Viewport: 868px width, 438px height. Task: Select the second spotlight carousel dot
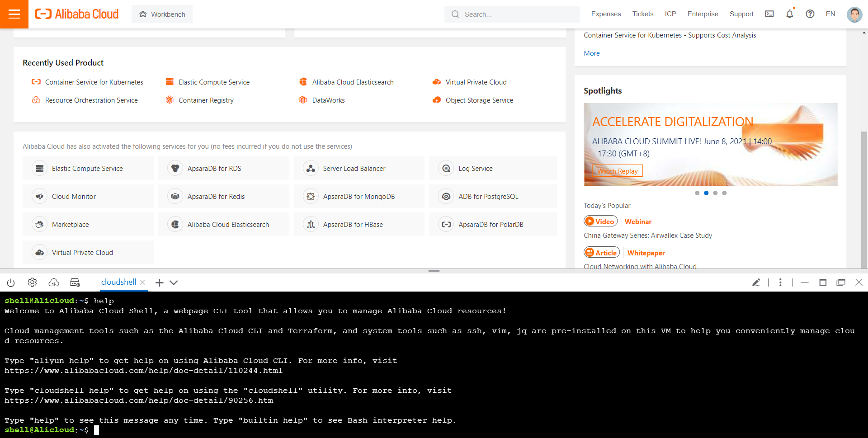pyautogui.click(x=706, y=193)
